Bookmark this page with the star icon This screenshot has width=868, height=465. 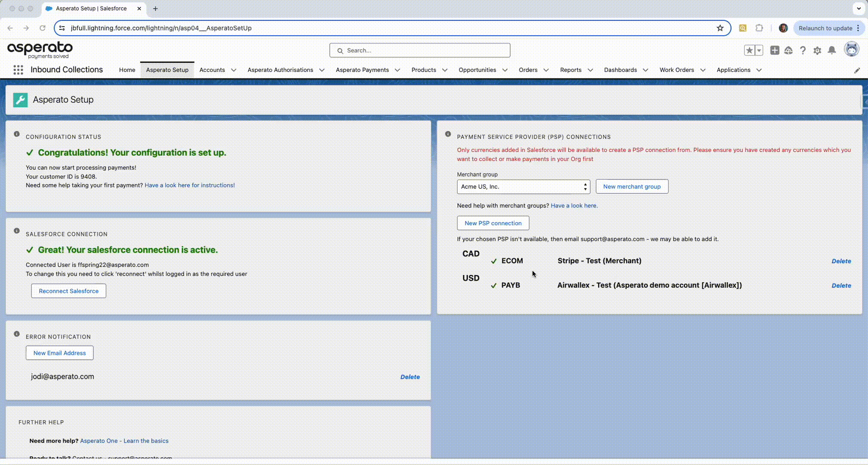tap(720, 28)
